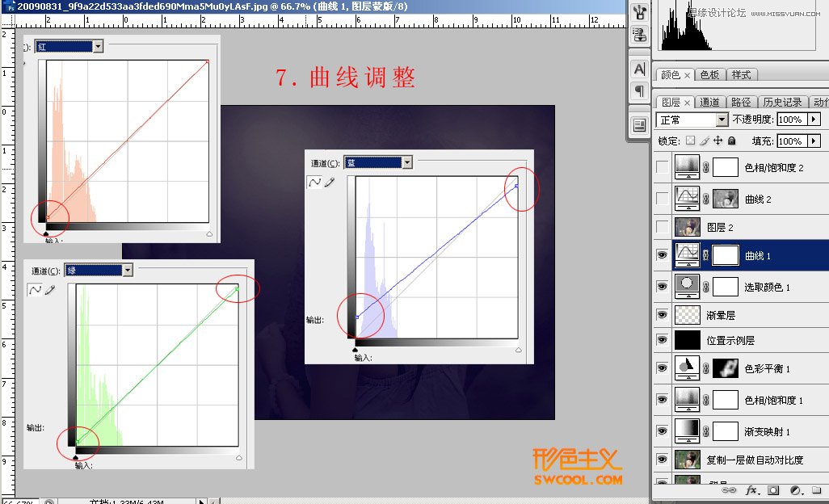Viewport: 829px width, 504px height.
Task: Select pencil tool in green channel dialog
Action: [x=50, y=289]
